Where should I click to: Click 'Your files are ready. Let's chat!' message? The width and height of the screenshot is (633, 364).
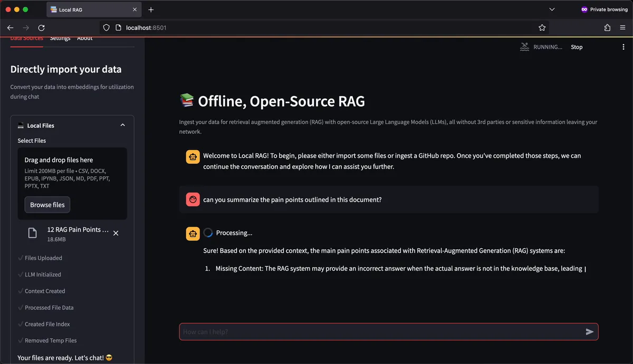coord(65,358)
